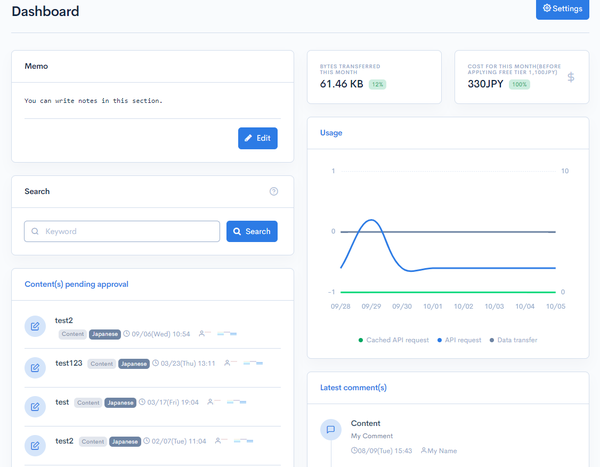Click edit icon beside first test2 entry
600x467 pixels.
(35, 326)
